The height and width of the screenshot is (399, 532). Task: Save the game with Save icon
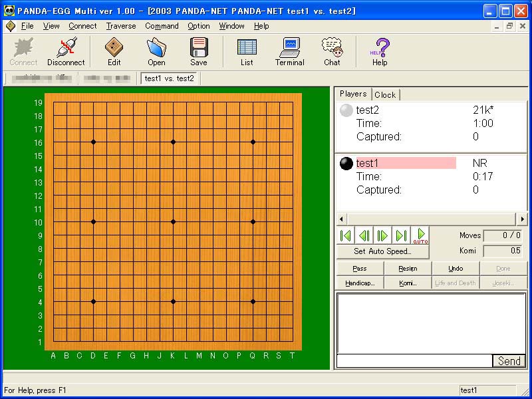pyautogui.click(x=198, y=51)
